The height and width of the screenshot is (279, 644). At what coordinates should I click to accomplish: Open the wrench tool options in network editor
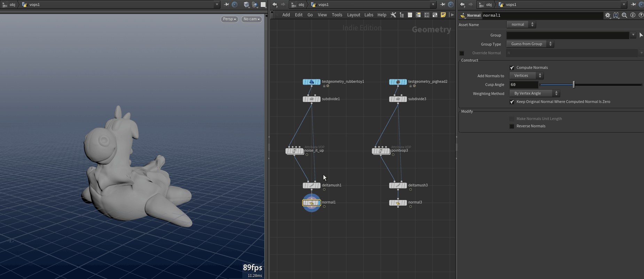393,15
